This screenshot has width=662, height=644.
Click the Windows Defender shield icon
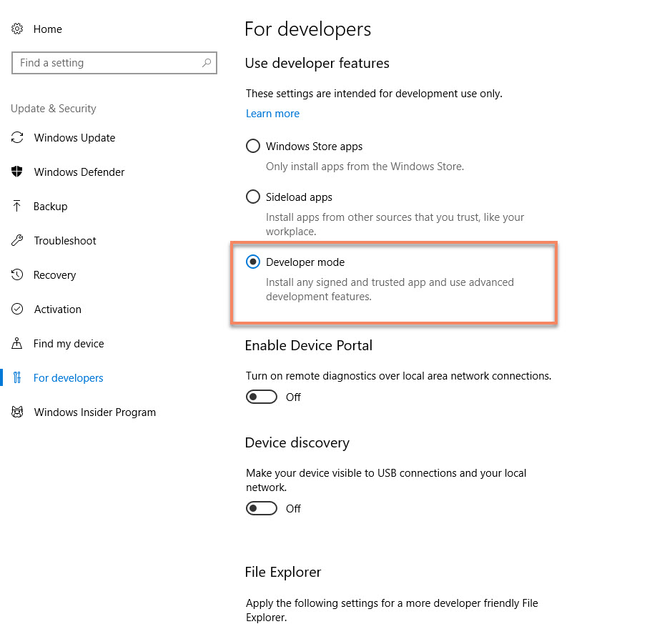point(17,172)
